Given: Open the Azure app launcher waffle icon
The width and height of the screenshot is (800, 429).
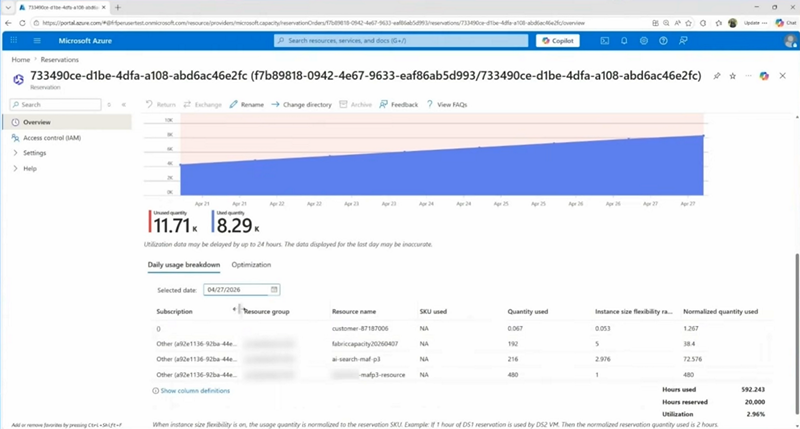Looking at the screenshot, I should 14,40.
